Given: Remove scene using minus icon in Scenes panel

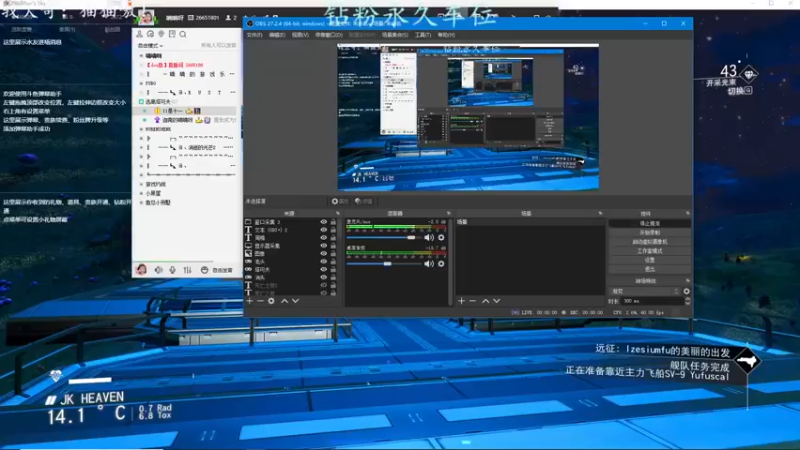Looking at the screenshot, I should click(472, 301).
